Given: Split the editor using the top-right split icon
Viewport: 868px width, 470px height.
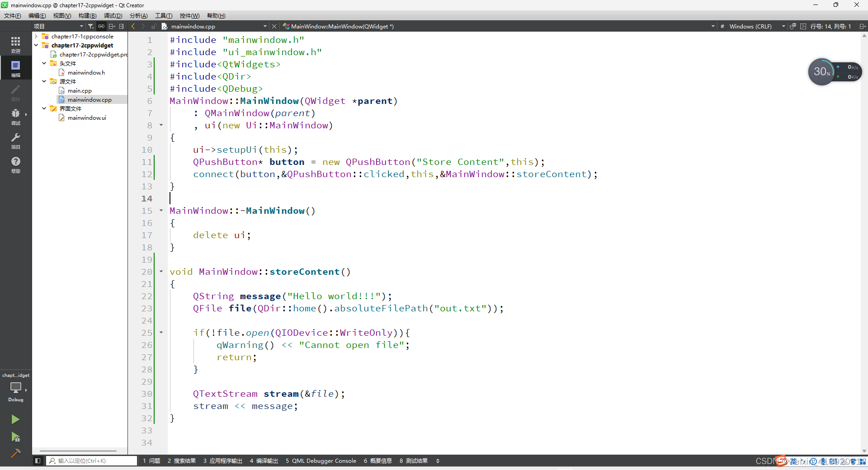Looking at the screenshot, I should pos(863,26).
